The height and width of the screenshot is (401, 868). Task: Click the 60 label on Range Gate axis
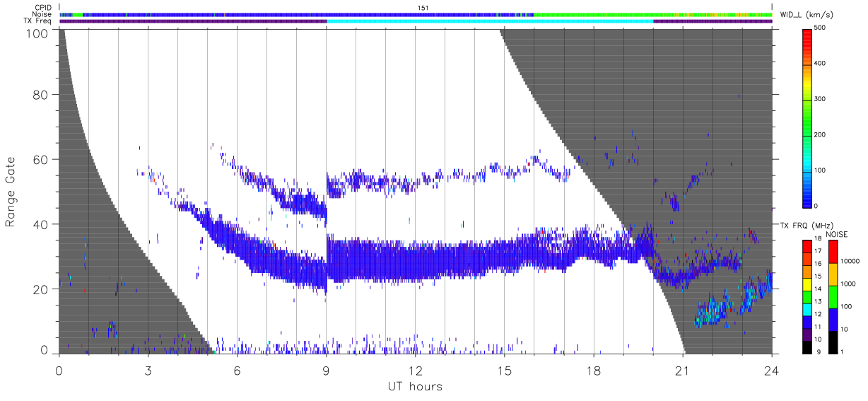tap(40, 159)
